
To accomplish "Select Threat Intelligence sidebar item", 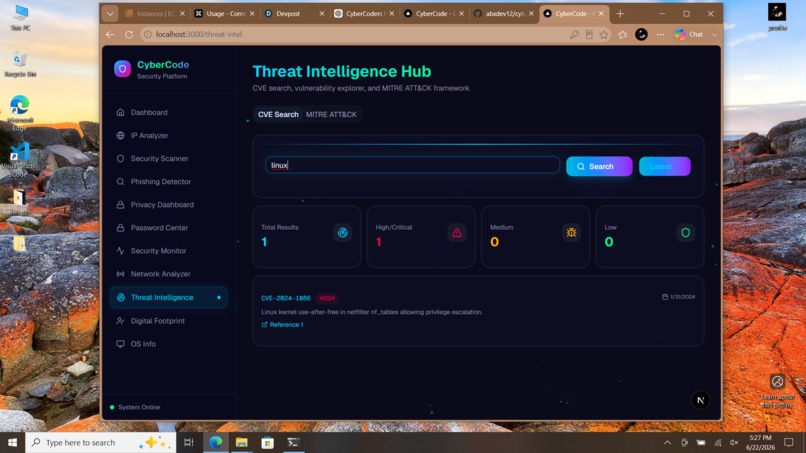I will point(169,297).
